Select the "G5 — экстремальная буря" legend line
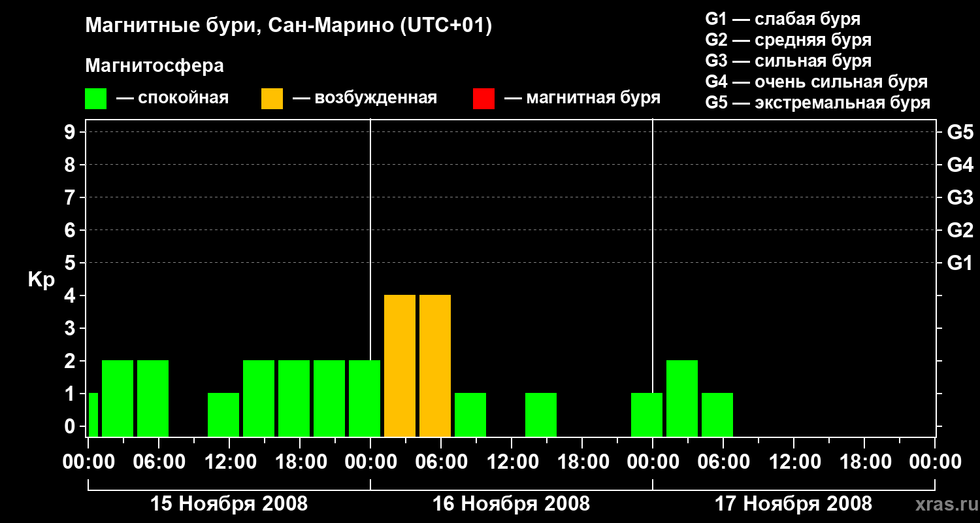This screenshot has height=523, width=980. click(817, 103)
